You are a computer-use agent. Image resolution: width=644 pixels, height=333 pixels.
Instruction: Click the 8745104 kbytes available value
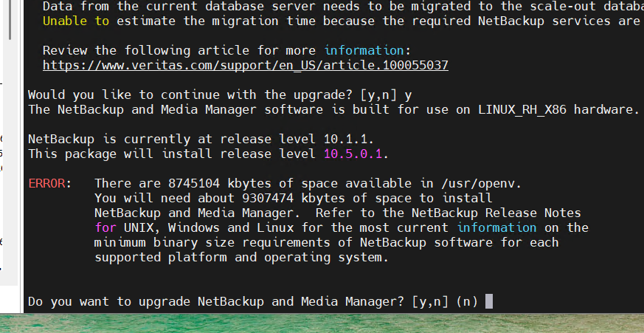(x=194, y=183)
